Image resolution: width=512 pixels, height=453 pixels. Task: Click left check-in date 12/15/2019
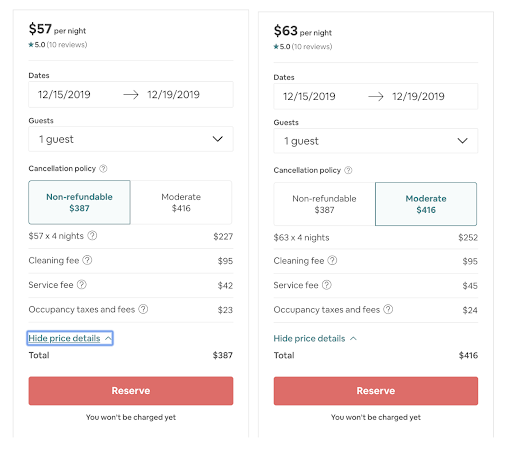click(x=64, y=95)
